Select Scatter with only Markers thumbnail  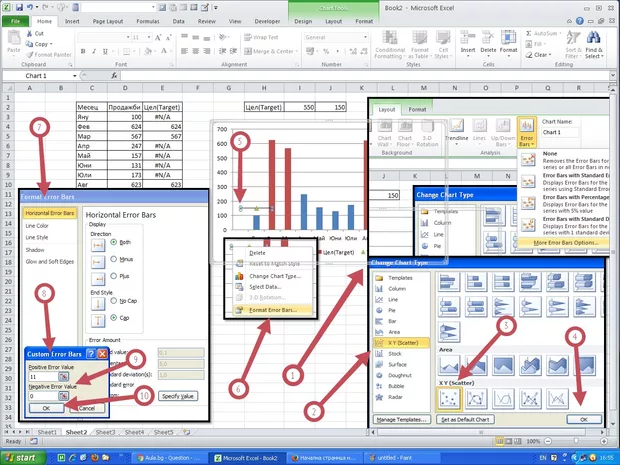[x=449, y=399]
